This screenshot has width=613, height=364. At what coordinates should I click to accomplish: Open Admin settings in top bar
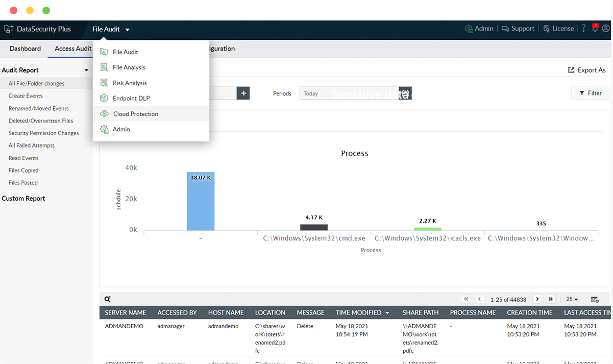(x=479, y=29)
